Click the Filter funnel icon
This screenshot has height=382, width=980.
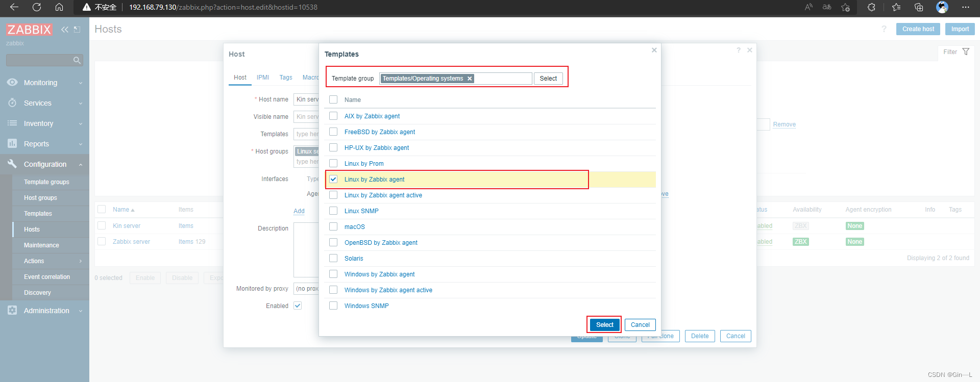coord(966,52)
